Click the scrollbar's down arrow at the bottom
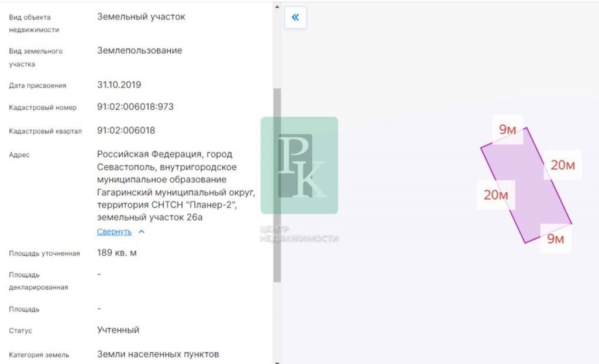 [277, 362]
